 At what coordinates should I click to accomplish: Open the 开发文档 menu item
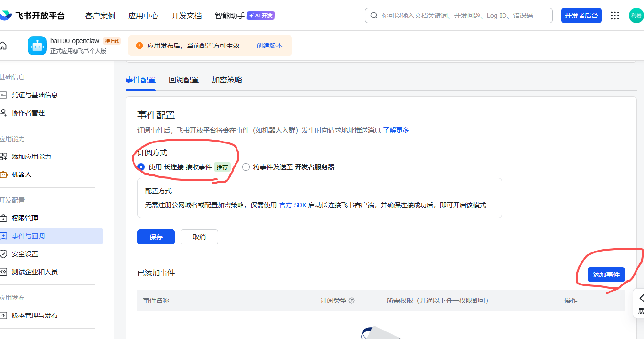186,16
